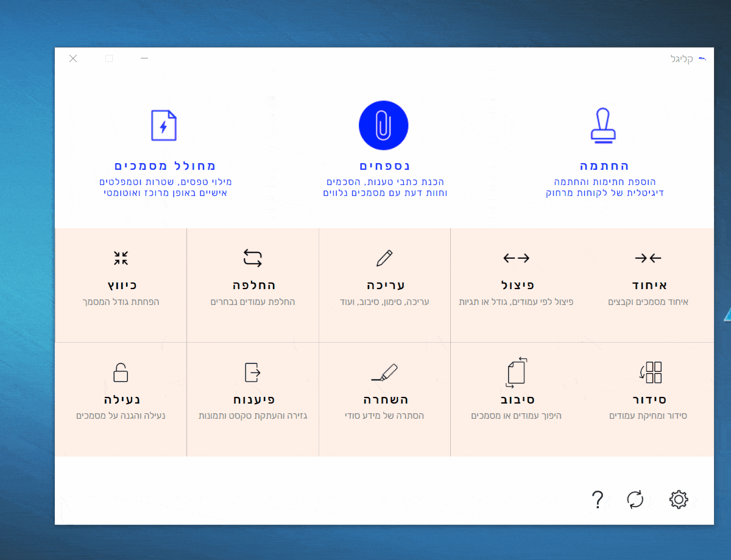Open the עריכה pencil icon
Image resolution: width=731 pixels, height=560 pixels.
point(384,258)
